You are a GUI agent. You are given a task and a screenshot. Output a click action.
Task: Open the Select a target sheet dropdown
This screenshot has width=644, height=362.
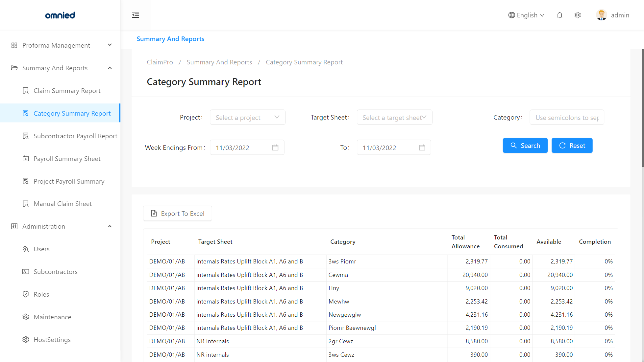394,117
